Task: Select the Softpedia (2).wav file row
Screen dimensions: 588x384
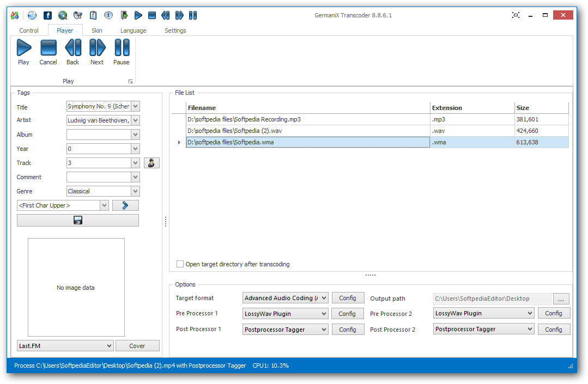Action: pos(377,131)
